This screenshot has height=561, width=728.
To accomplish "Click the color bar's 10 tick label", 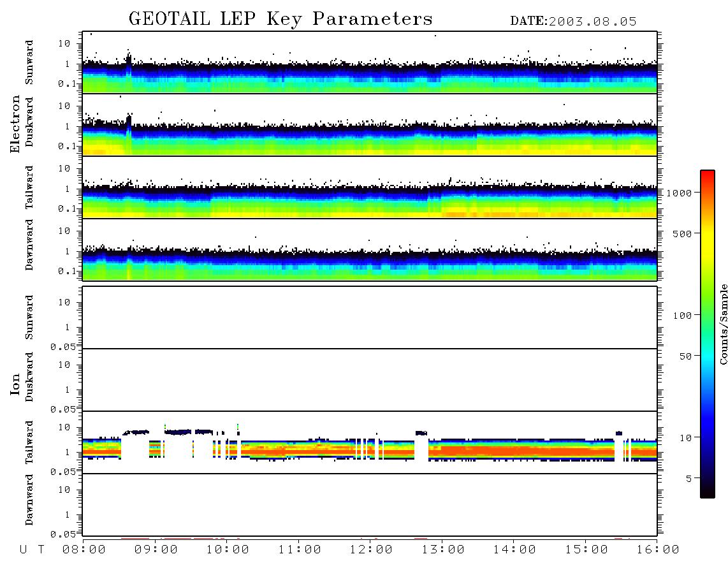I will tap(685, 438).
